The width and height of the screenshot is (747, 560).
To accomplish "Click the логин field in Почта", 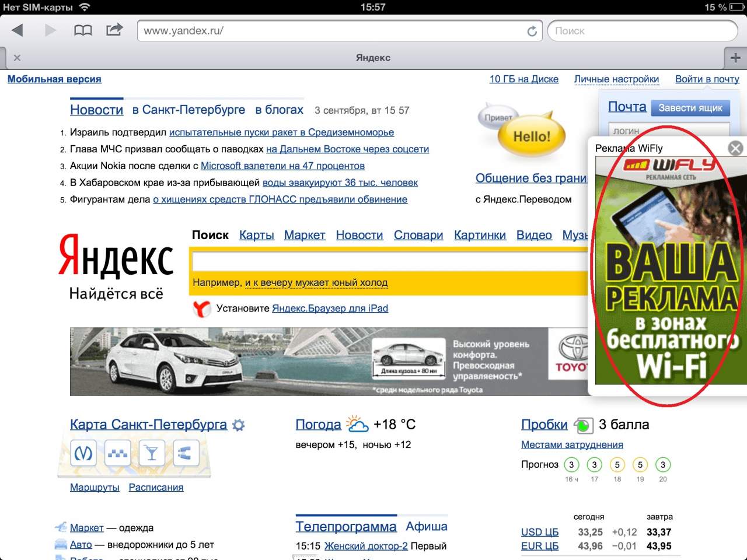I will click(669, 129).
